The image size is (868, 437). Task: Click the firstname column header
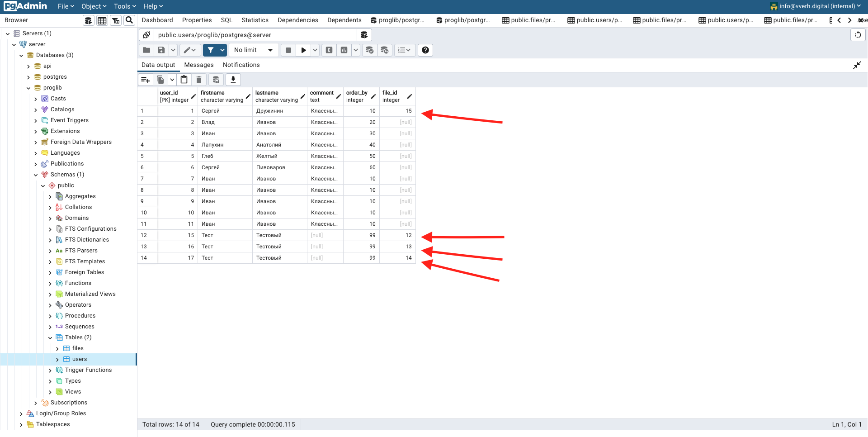pos(225,96)
